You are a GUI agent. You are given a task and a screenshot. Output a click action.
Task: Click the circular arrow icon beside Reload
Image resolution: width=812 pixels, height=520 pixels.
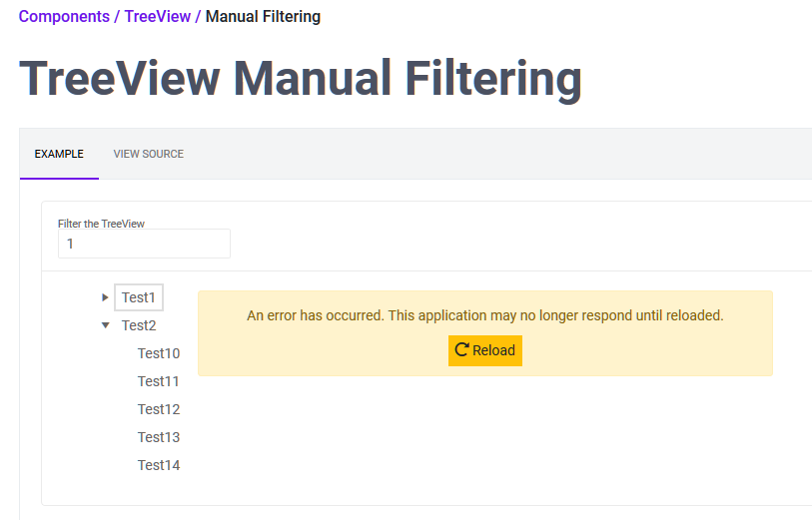pyautogui.click(x=461, y=349)
